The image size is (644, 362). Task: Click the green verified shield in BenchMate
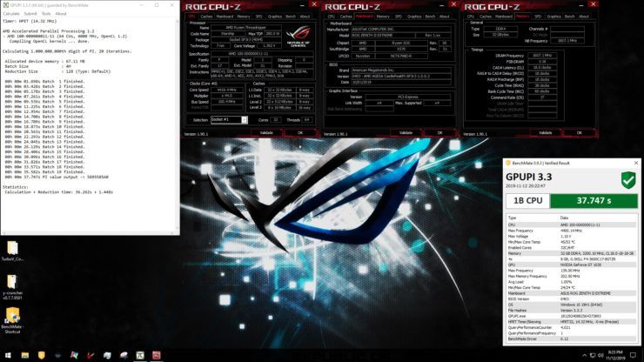pyautogui.click(x=628, y=180)
